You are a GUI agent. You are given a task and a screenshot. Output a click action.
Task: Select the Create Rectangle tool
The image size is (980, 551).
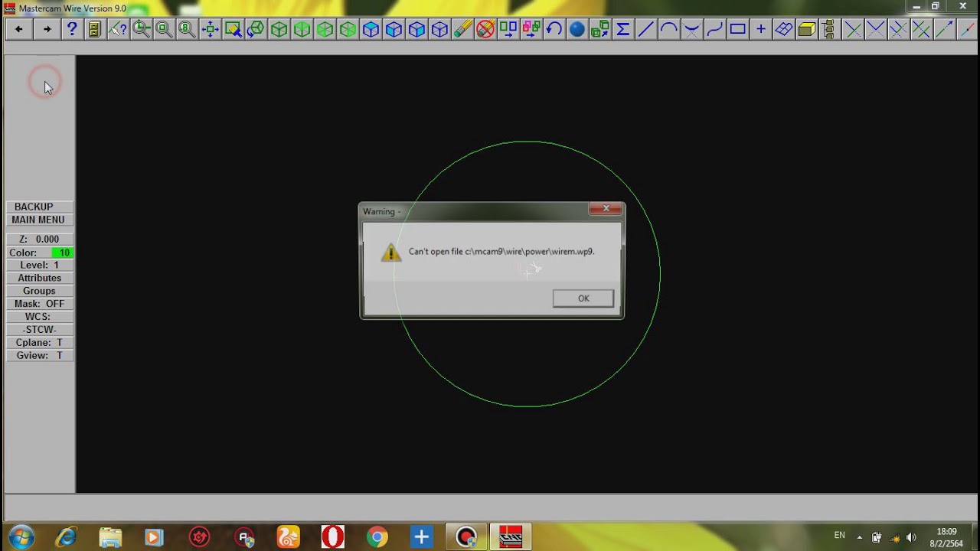click(x=738, y=29)
